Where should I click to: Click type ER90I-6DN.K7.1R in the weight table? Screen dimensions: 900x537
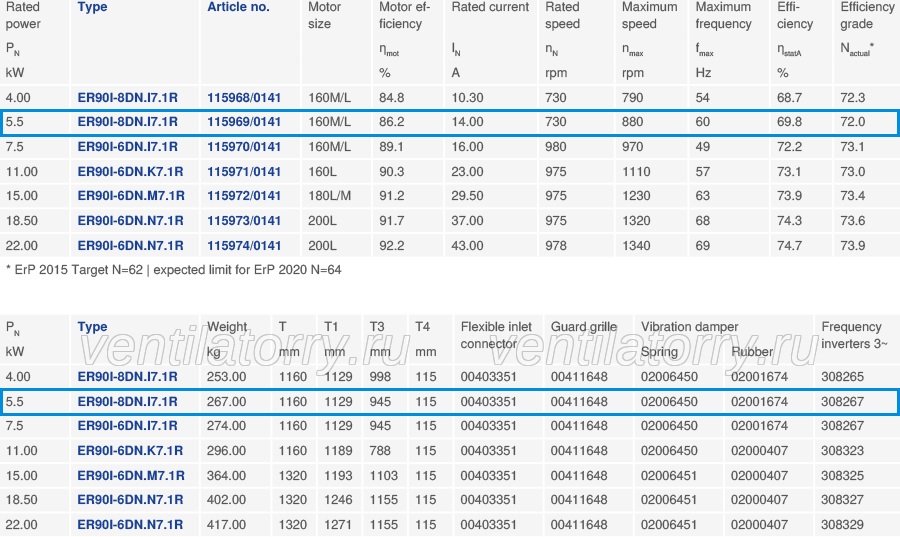pos(130,451)
